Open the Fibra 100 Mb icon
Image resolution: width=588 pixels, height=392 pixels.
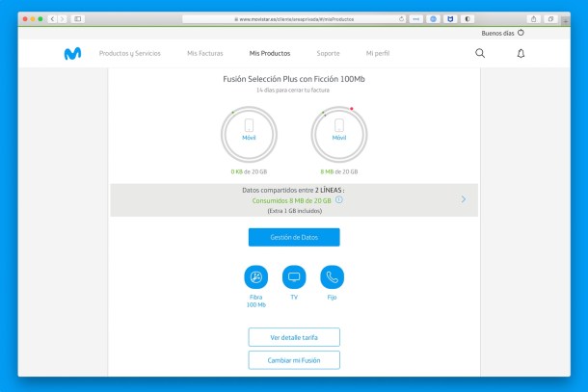coord(256,277)
